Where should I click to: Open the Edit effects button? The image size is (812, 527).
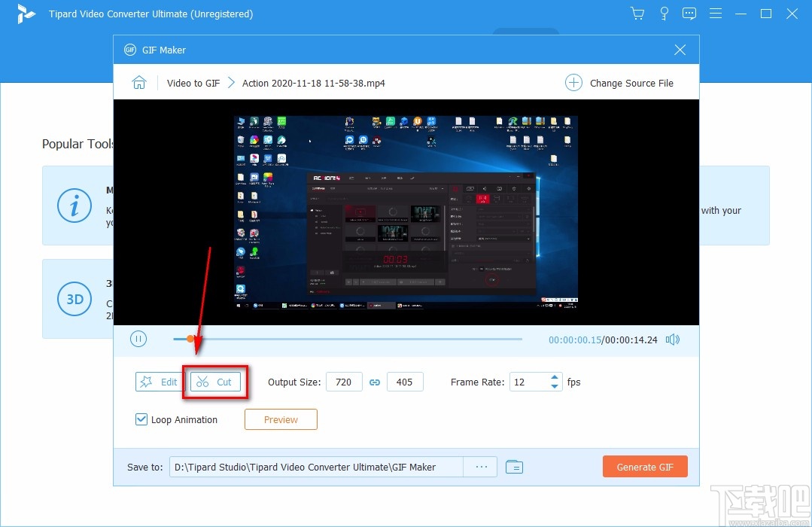pos(160,382)
